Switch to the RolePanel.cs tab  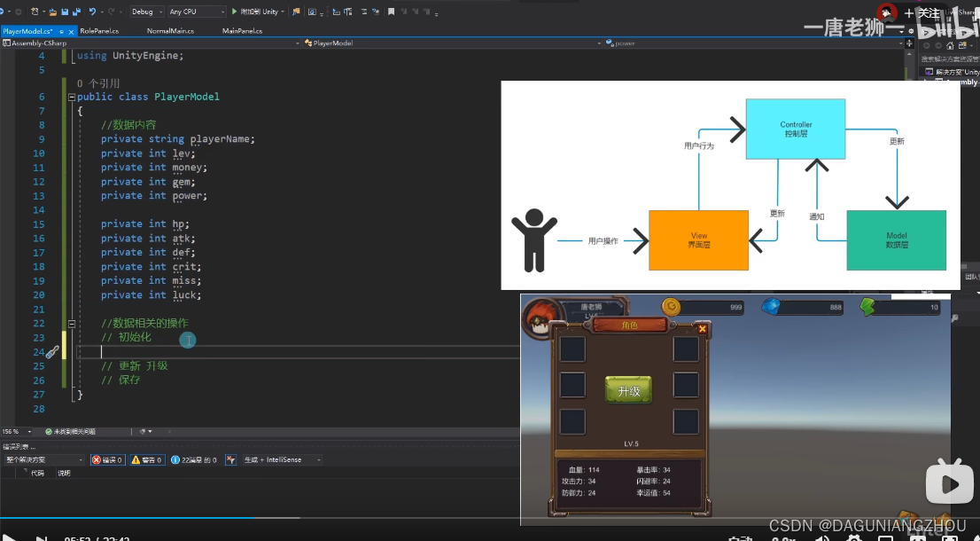99,31
